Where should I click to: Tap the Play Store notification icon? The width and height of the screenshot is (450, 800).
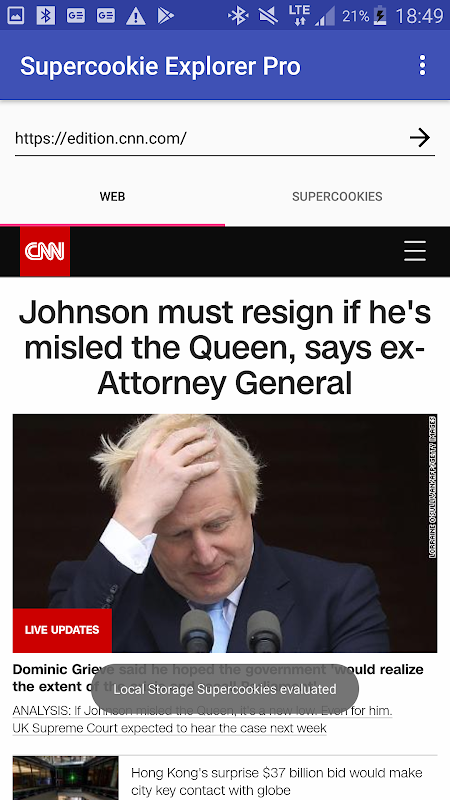pos(165,16)
